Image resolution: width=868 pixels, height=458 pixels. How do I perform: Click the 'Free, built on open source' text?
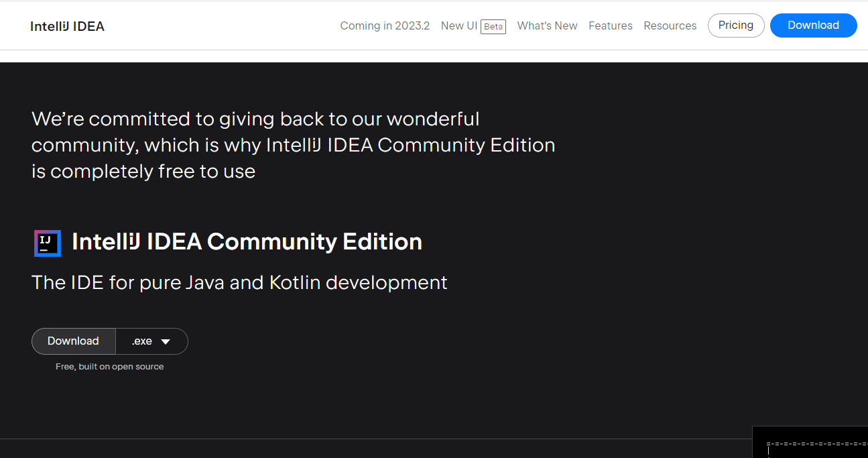[x=109, y=367]
